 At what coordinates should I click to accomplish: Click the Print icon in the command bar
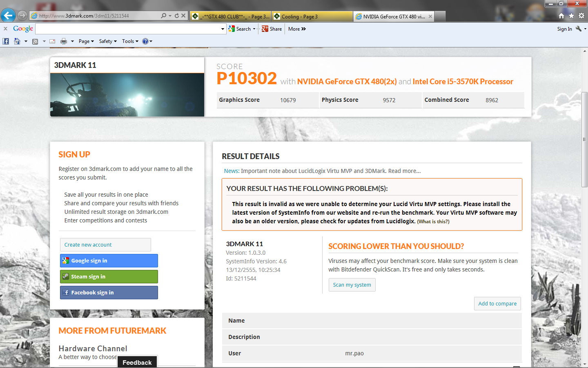(x=64, y=41)
